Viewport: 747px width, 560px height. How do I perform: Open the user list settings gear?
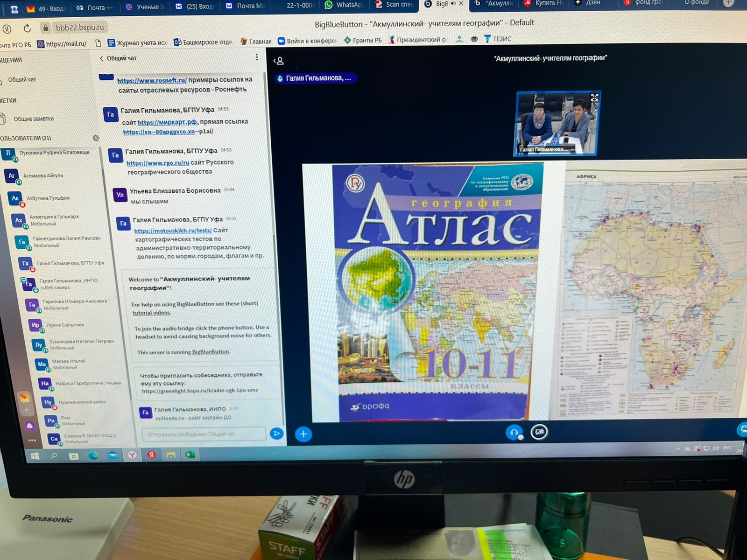96,138
